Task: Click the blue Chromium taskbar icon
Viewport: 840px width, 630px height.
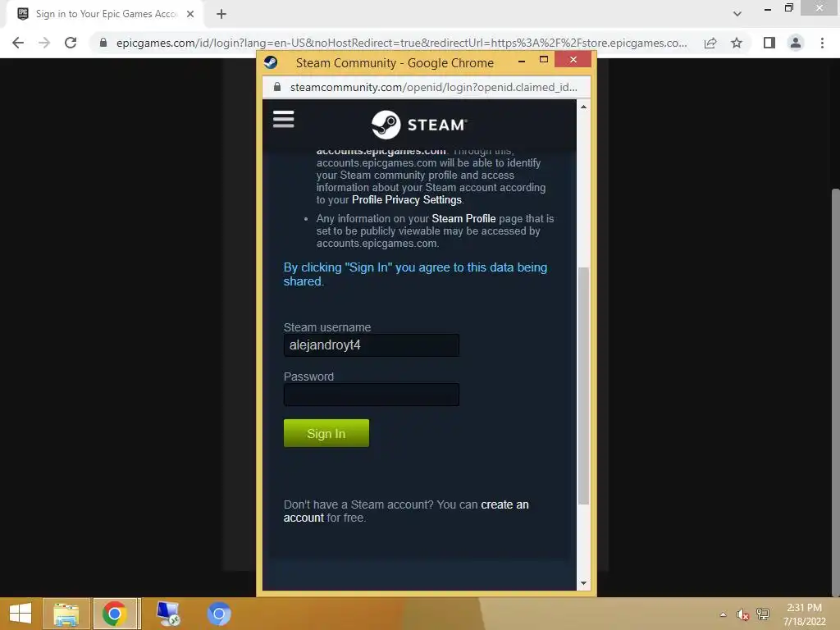Action: point(218,614)
